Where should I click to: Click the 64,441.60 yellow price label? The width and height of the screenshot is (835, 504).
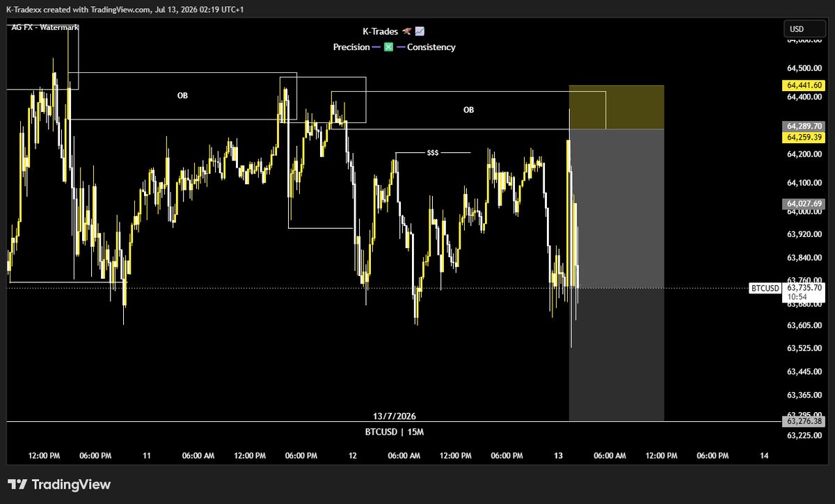click(804, 86)
